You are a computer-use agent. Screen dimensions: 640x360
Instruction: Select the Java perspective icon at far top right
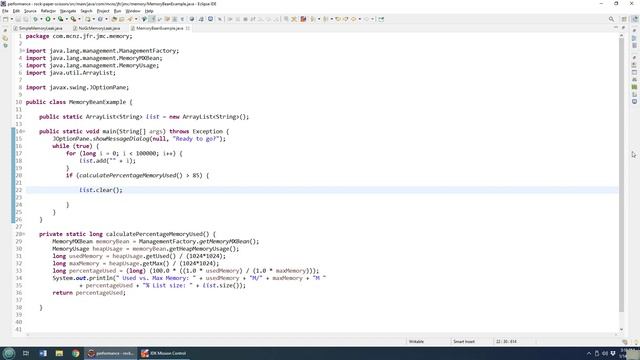634,19
